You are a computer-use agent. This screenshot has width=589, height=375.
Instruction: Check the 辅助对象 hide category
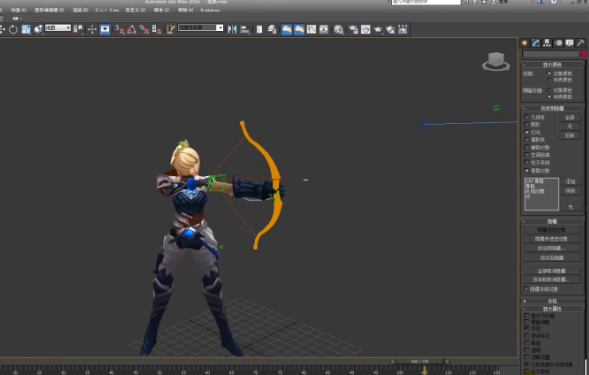tap(527, 148)
